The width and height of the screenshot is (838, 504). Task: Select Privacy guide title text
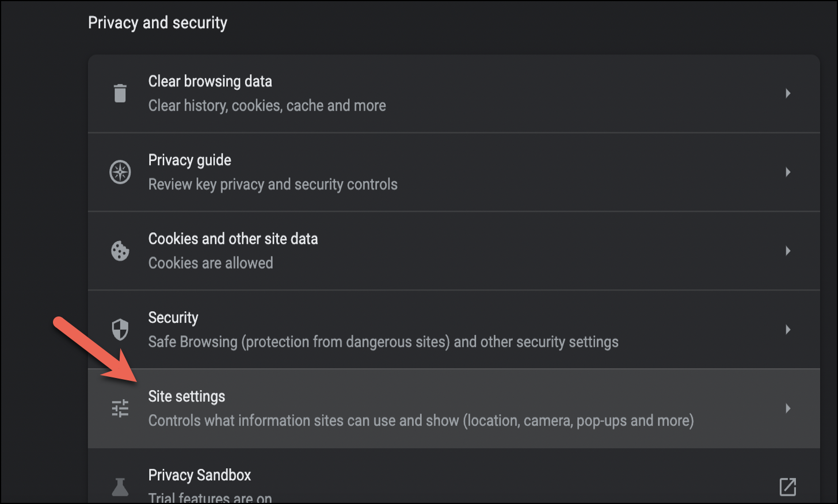[189, 161]
